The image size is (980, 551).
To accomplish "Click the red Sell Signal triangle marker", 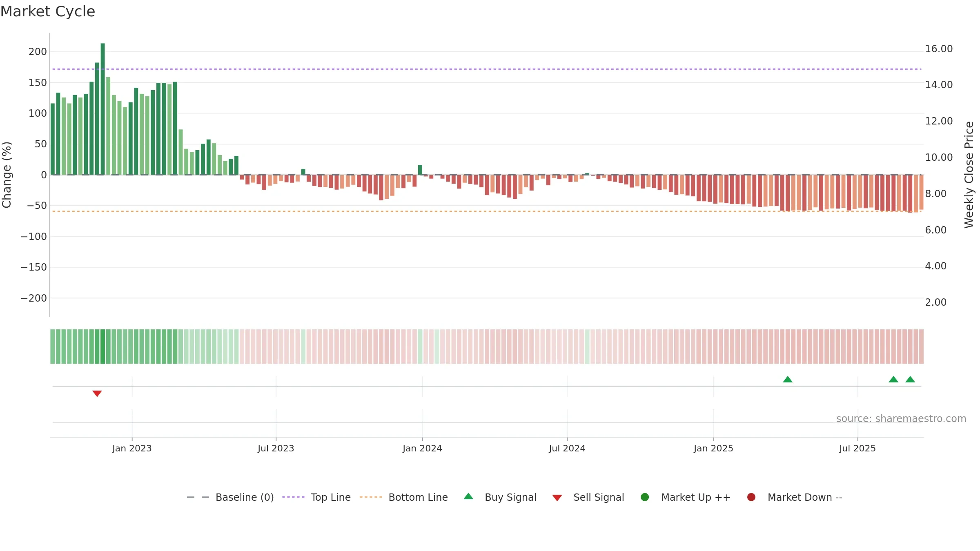I will (x=97, y=393).
